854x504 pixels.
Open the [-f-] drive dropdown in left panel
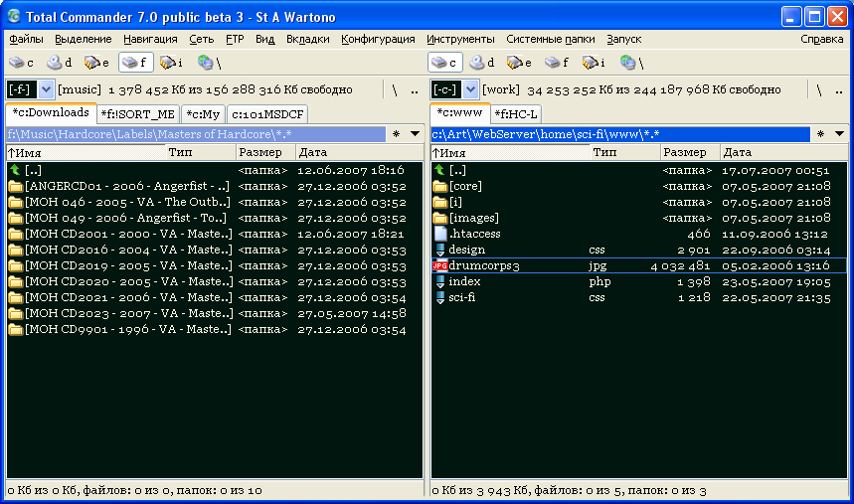point(46,89)
